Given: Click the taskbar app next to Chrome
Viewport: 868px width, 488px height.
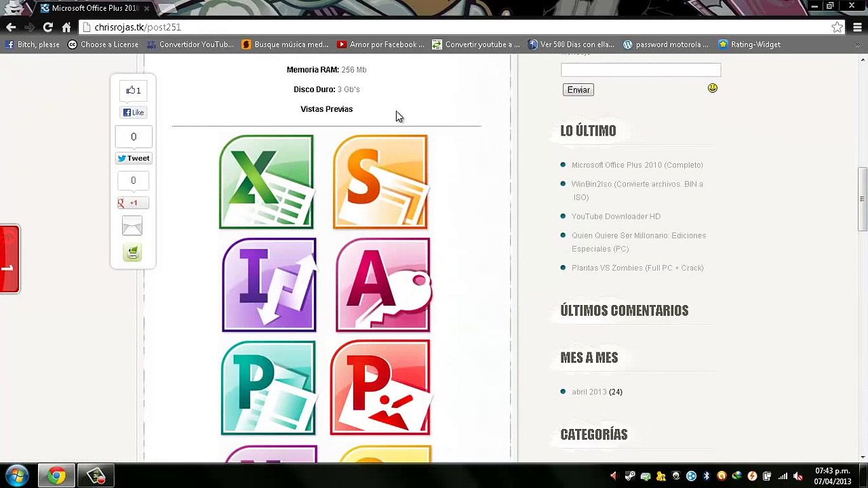Looking at the screenshot, I should [96, 476].
